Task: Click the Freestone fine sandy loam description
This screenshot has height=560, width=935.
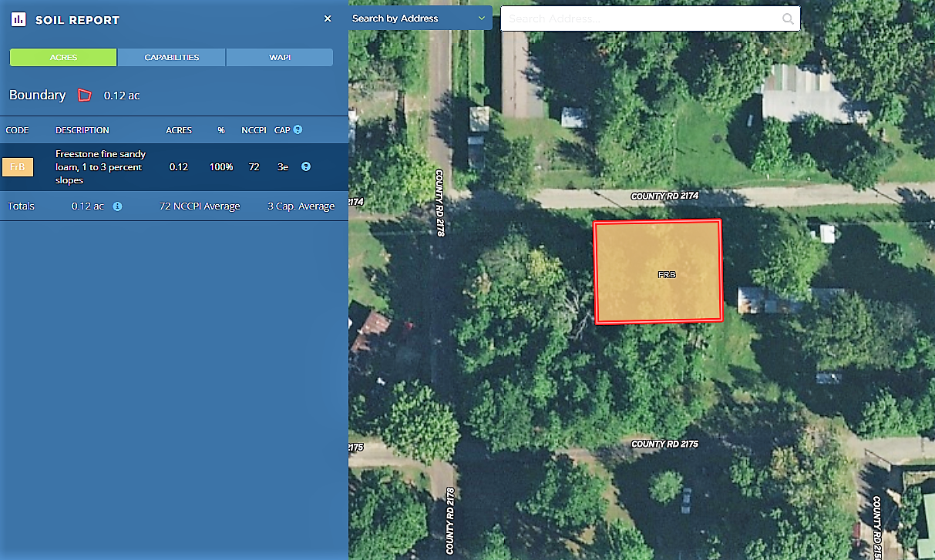Action: click(x=101, y=167)
